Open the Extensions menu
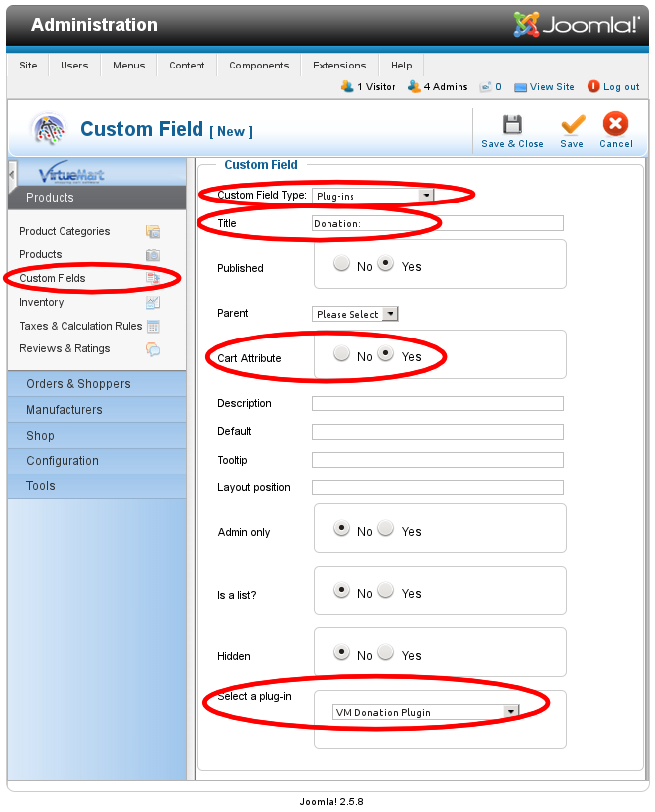 click(339, 66)
